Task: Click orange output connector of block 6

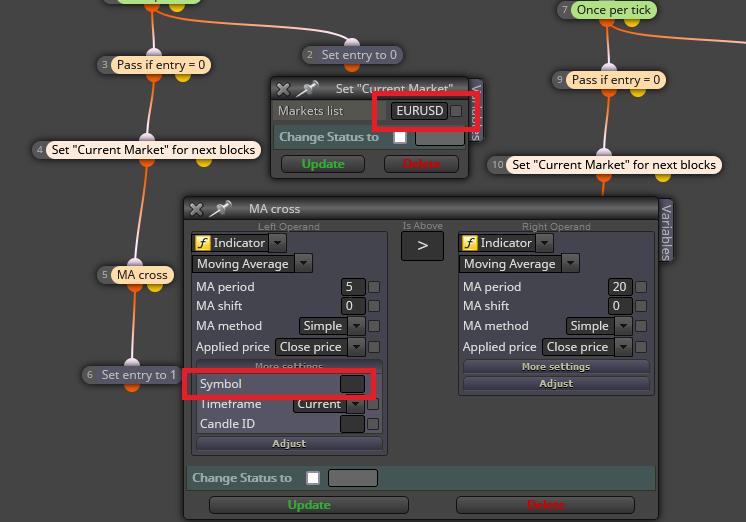Action: tap(132, 387)
